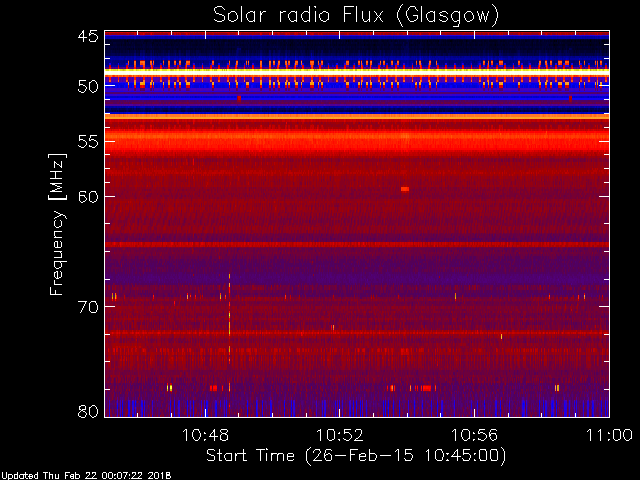Click the 70 frequency tick label
The height and width of the screenshot is (480, 640).
pos(88,307)
